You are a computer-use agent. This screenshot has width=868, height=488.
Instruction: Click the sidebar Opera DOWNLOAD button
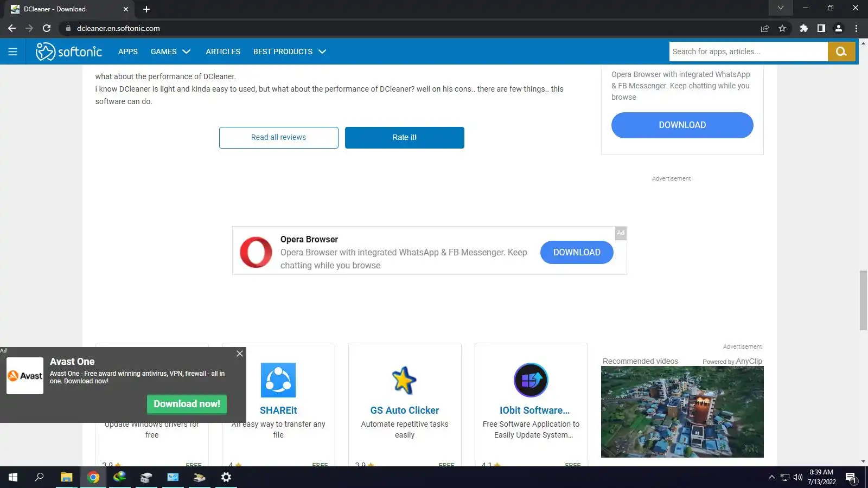[682, 125]
